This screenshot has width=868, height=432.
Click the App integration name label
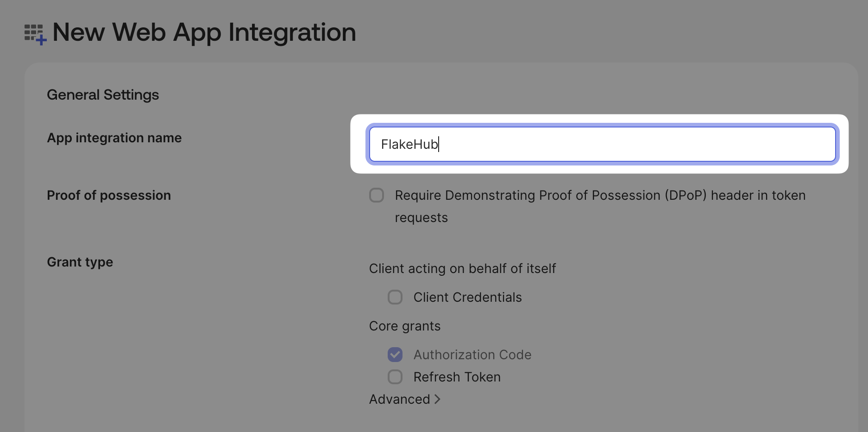(114, 138)
